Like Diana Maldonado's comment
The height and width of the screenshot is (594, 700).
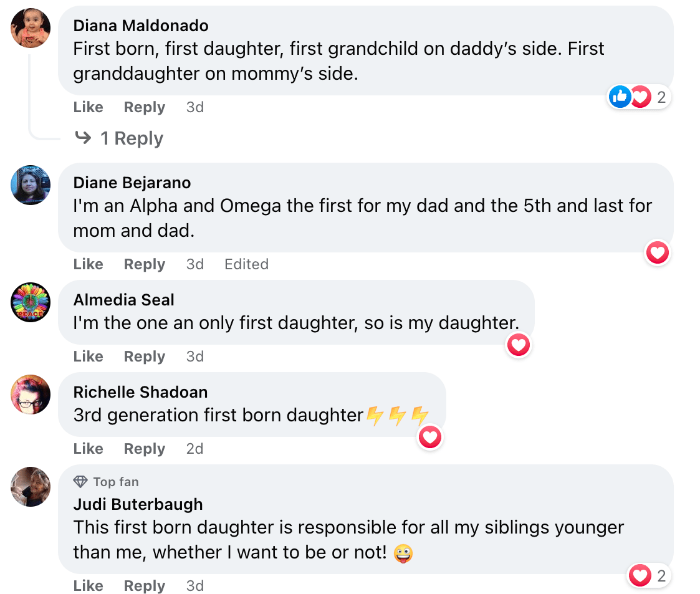pos(88,107)
